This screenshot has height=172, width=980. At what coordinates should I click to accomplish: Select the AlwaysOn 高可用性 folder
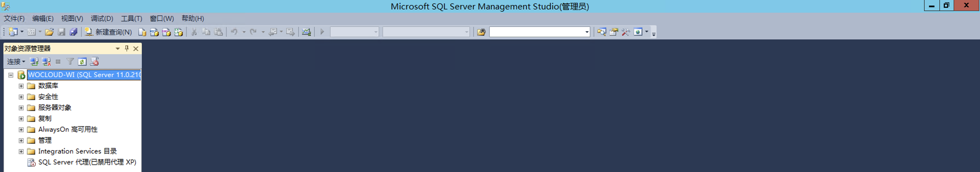tap(68, 129)
